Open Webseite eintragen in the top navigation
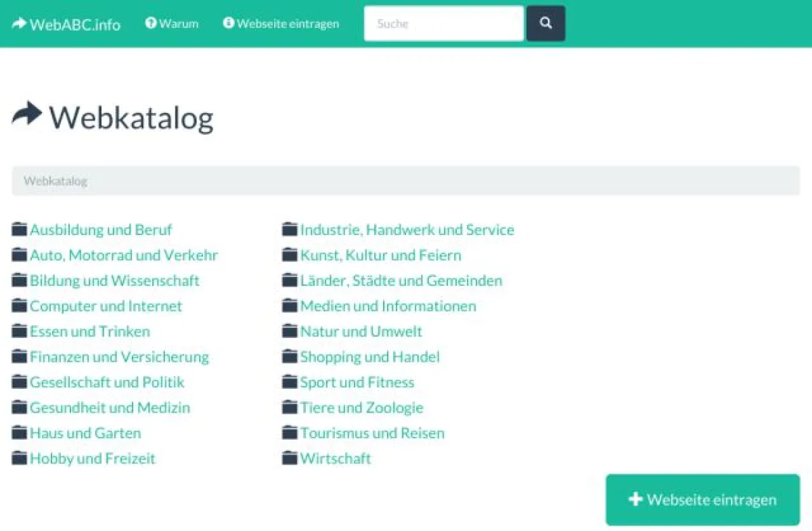This screenshot has height=531, width=812. click(x=288, y=24)
